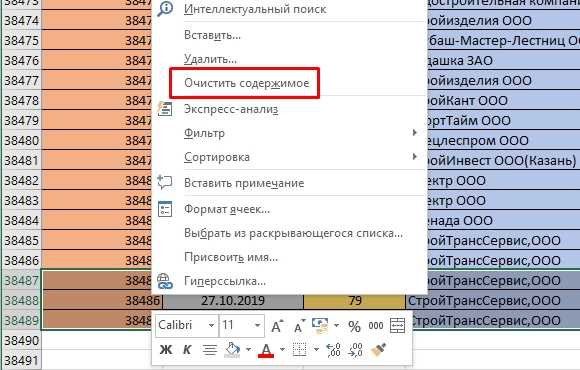
Task: Decrease font size in mini toolbar
Action: pyautogui.click(x=299, y=326)
